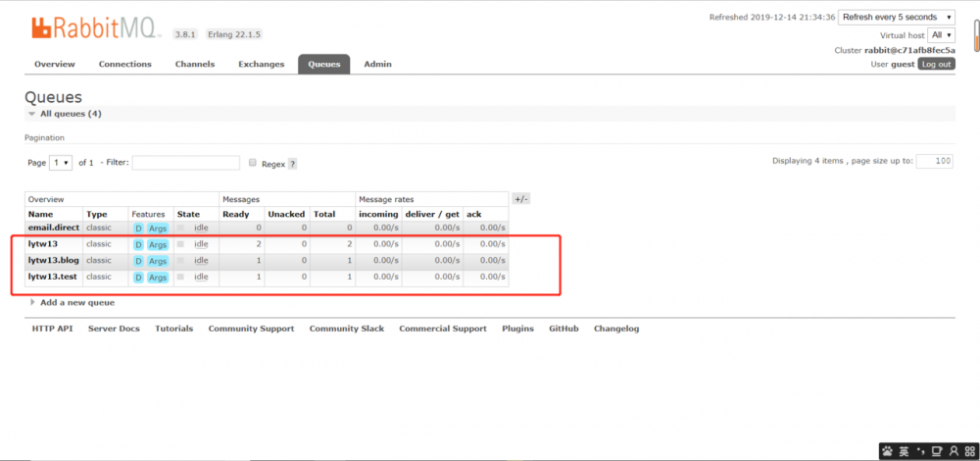Go to the Exchanges tab

pyautogui.click(x=262, y=64)
